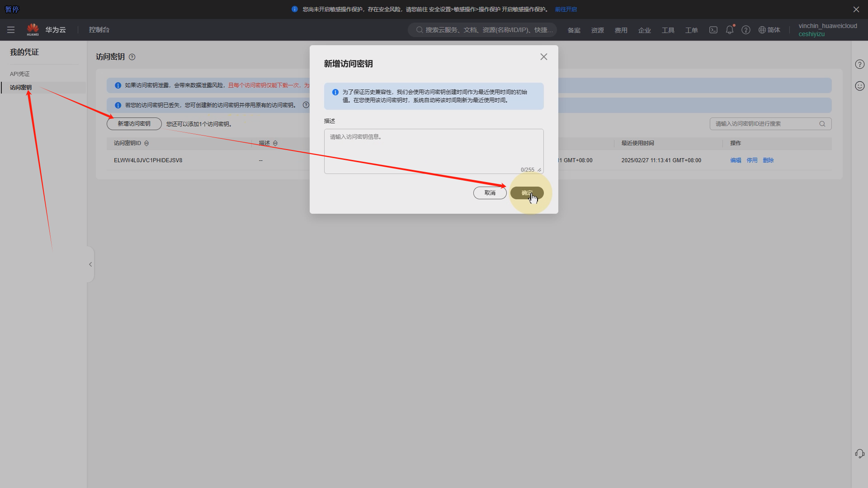Screen dimensions: 868x488
Task: Open the hamburger navigation menu
Action: tap(11, 30)
